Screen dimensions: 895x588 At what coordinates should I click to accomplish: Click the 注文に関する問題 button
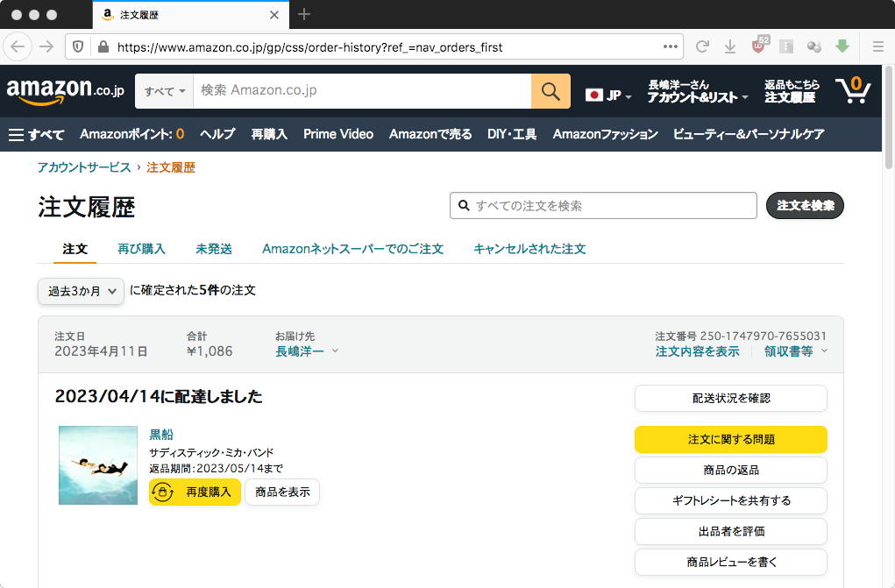click(730, 440)
